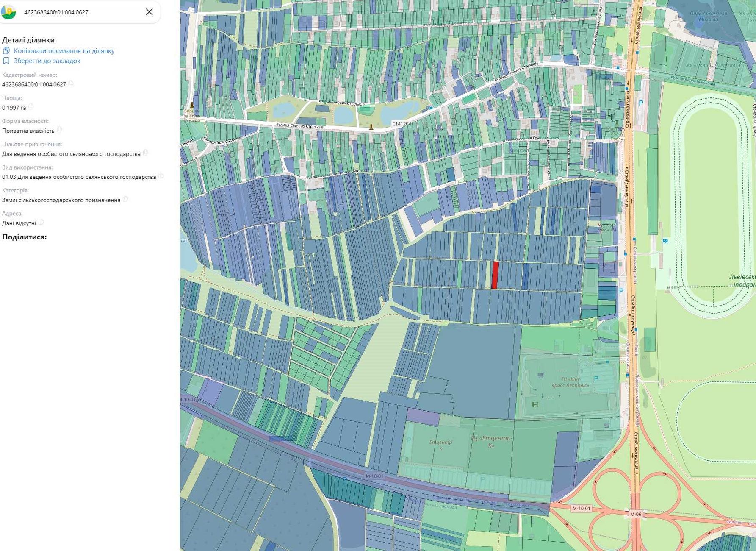Copy the area value 0.1997 га
The height and width of the screenshot is (551, 756).
31,107
